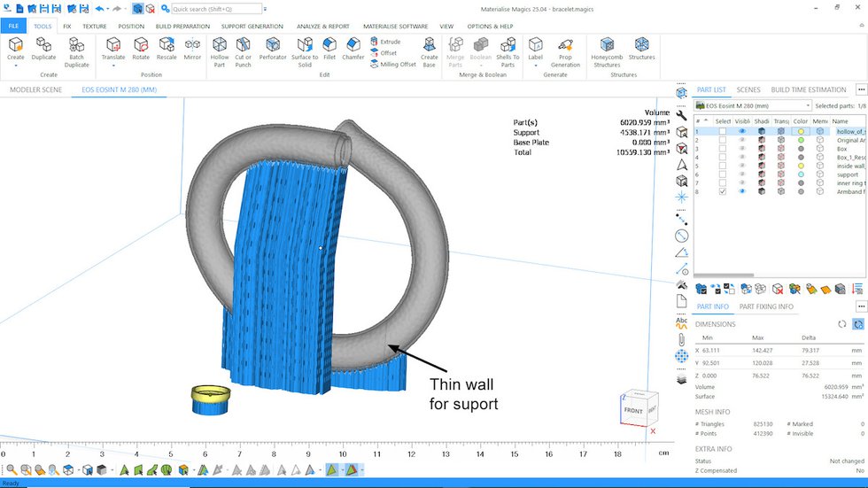Click the yellow color swatch of part 1
Screen dimensions: 868x488
pyautogui.click(x=801, y=131)
